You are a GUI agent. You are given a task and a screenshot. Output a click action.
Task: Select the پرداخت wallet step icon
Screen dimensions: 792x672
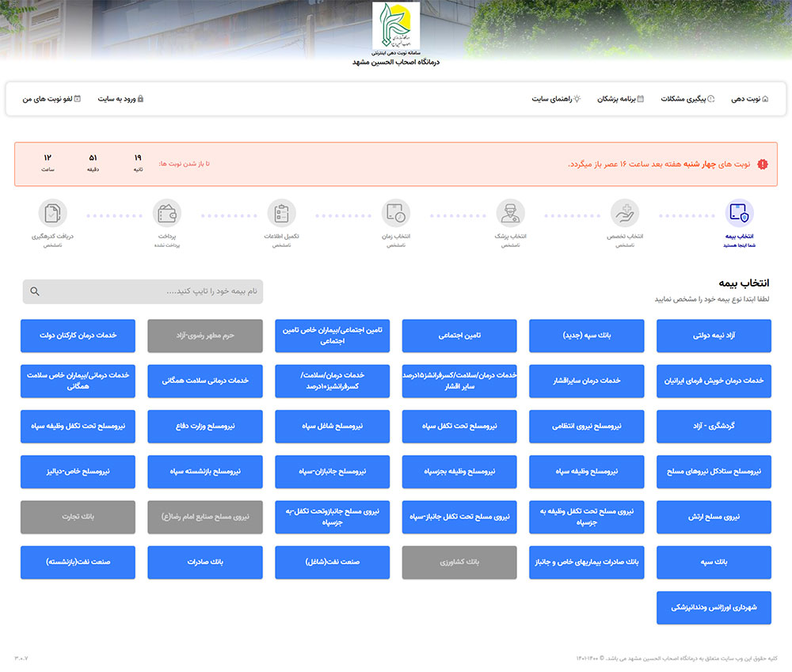166,213
